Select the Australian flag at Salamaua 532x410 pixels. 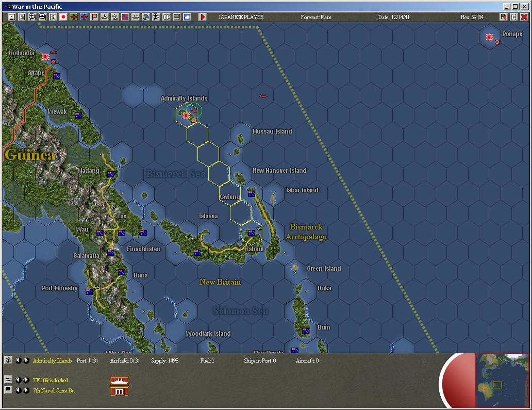111,253
